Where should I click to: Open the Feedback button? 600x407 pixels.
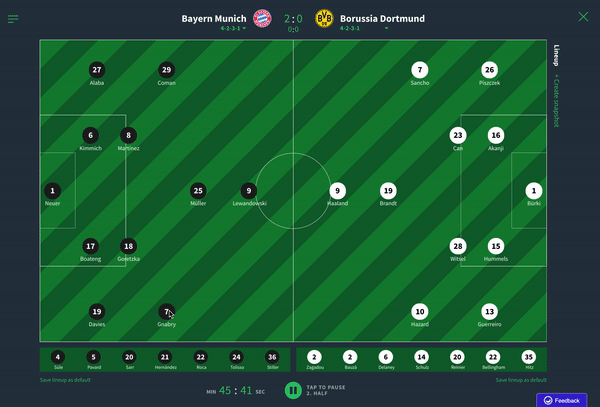pyautogui.click(x=562, y=400)
